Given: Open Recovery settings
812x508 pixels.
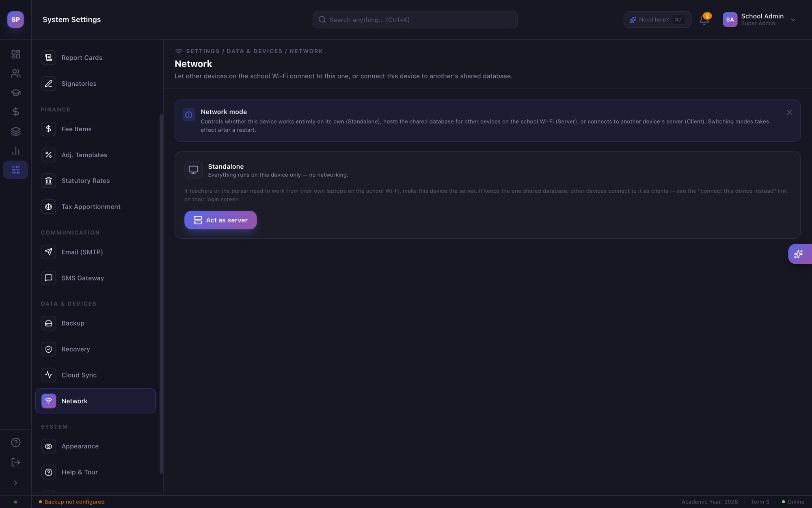Looking at the screenshot, I should pos(95,349).
